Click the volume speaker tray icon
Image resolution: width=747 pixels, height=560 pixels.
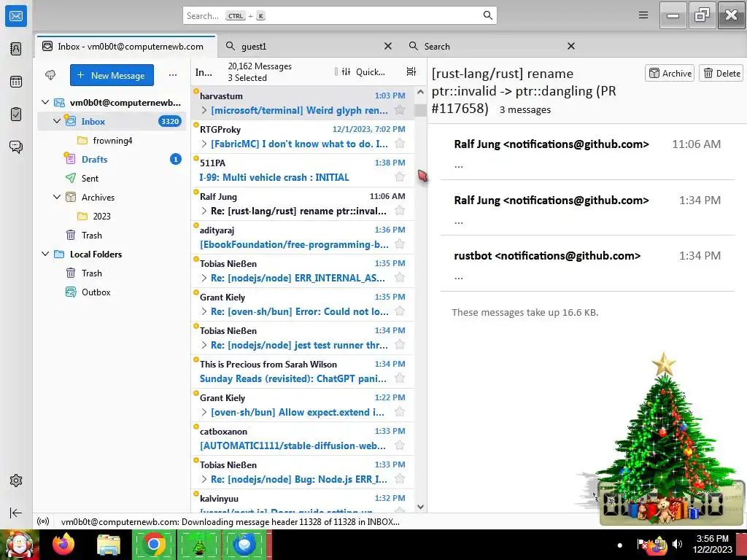(677, 544)
